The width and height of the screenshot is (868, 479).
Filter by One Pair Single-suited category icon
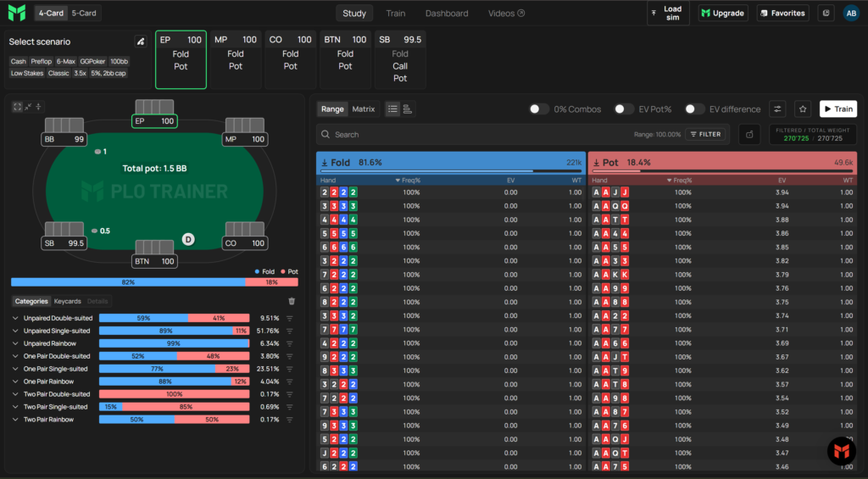pyautogui.click(x=290, y=369)
